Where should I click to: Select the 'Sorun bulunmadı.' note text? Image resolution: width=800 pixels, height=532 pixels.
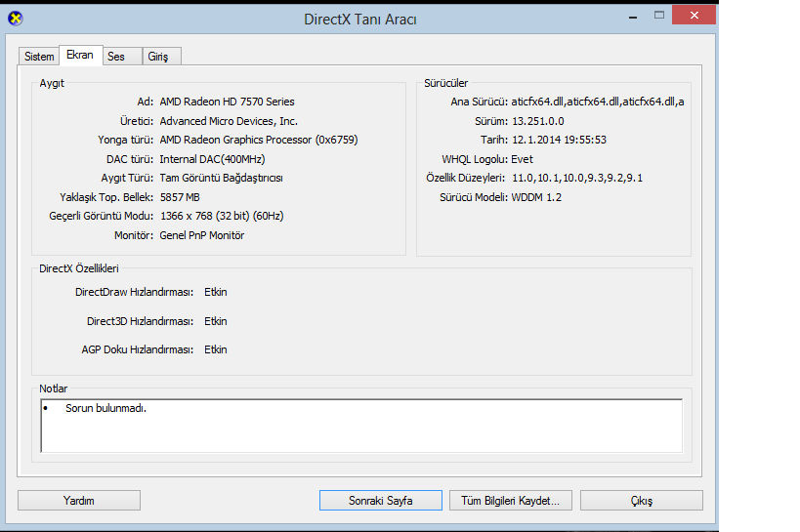(105, 408)
